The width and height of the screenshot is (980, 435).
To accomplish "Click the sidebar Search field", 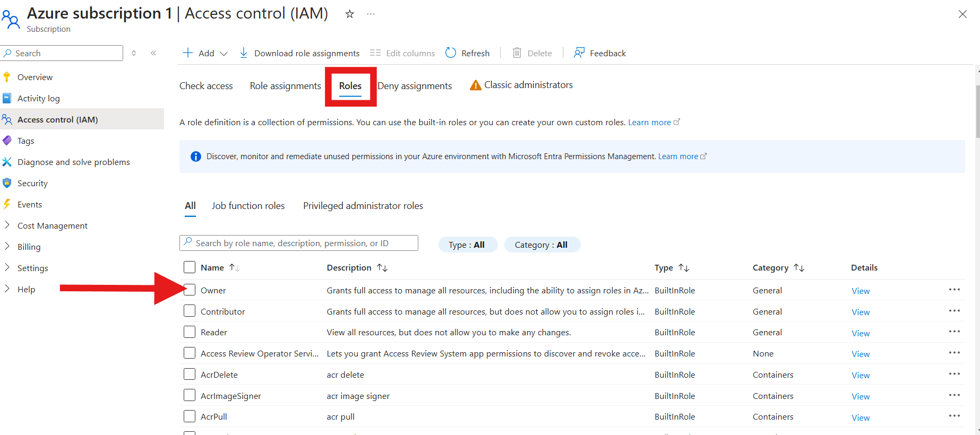I will tap(62, 53).
